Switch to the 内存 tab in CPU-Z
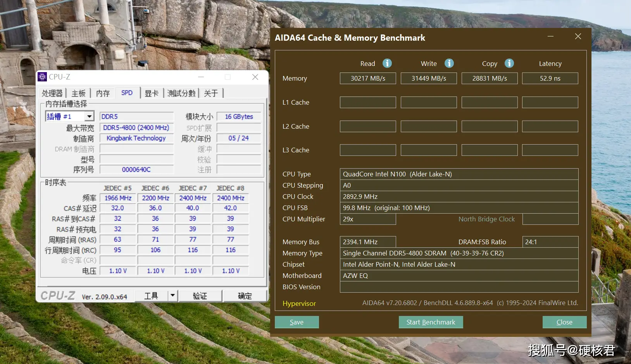The width and height of the screenshot is (631, 364). coord(103,93)
